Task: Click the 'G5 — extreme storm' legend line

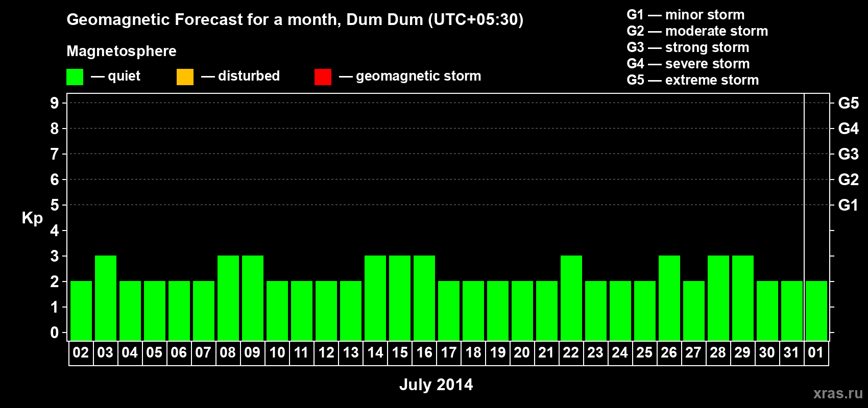Action: click(x=693, y=80)
